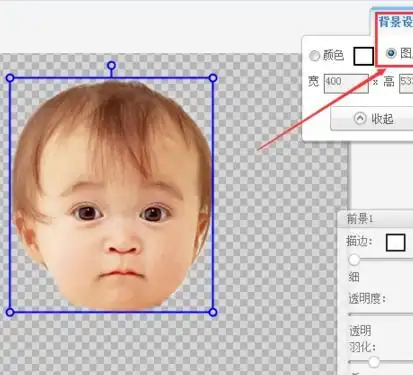Collapse the panel with 收起 button
This screenshot has width=413, height=375.
pos(372,119)
